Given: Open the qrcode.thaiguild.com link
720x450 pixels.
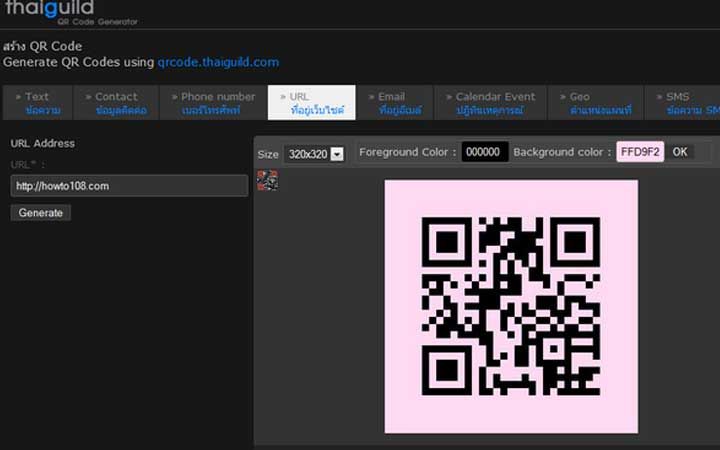Looking at the screenshot, I should 218,62.
